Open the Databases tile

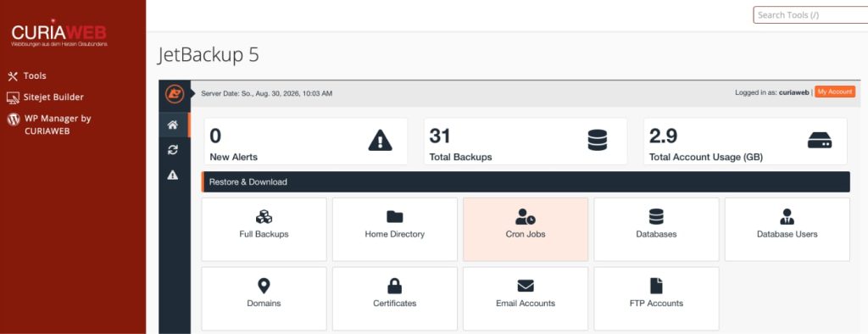pos(657,230)
